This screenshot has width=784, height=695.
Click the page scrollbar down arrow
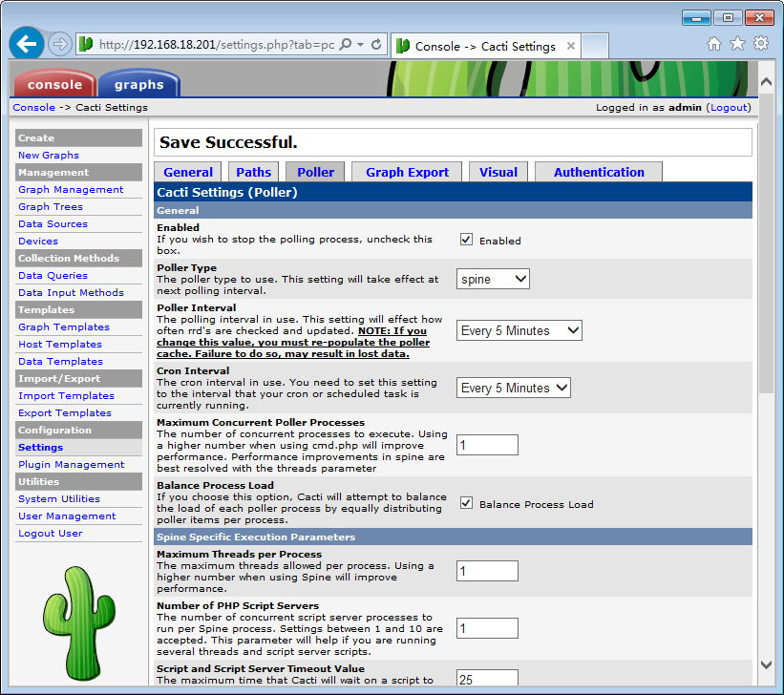coord(766,664)
